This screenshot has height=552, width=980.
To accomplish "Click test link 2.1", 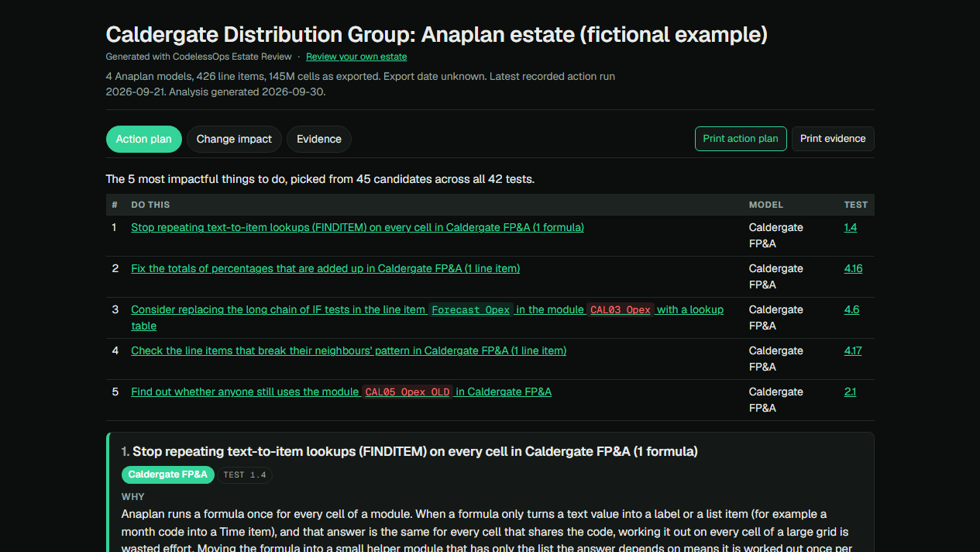I will [850, 392].
